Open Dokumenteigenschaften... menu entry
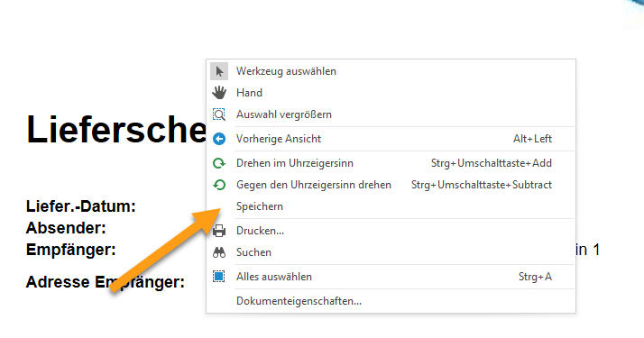Viewport: 644px width, 338px height. [391, 301]
